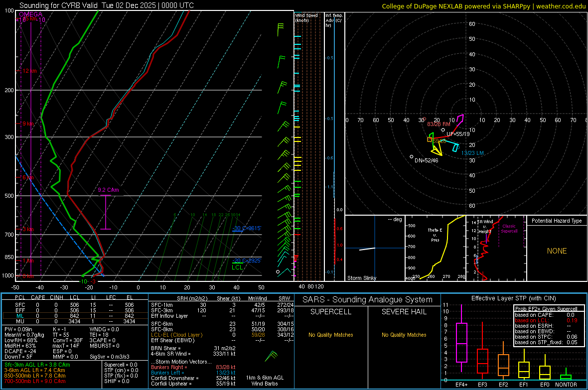Click the 'Effective Layer STP (with CIN)' title
This screenshot has width=588, height=390.
513,298
